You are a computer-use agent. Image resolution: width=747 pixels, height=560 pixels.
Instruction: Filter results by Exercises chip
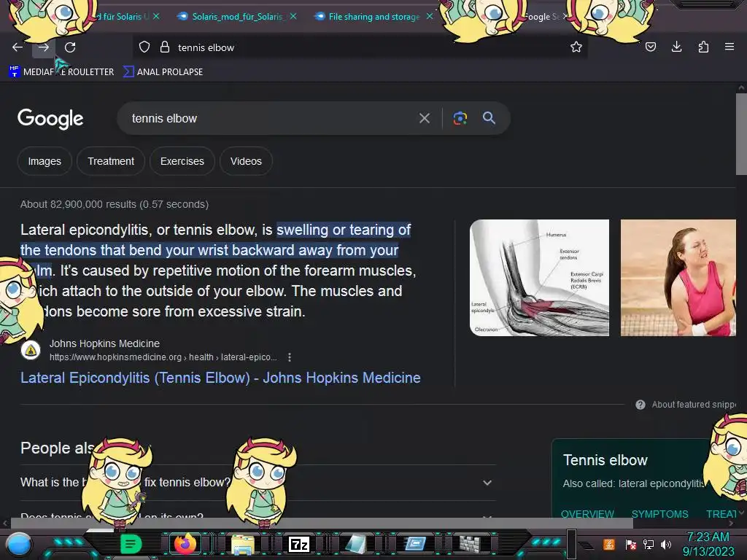tap(182, 161)
